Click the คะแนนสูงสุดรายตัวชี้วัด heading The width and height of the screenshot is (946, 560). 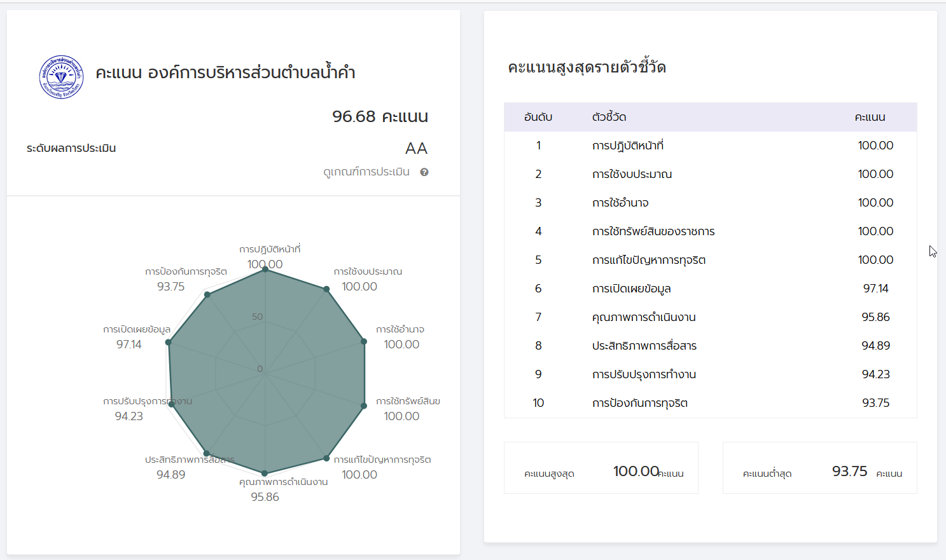point(587,67)
